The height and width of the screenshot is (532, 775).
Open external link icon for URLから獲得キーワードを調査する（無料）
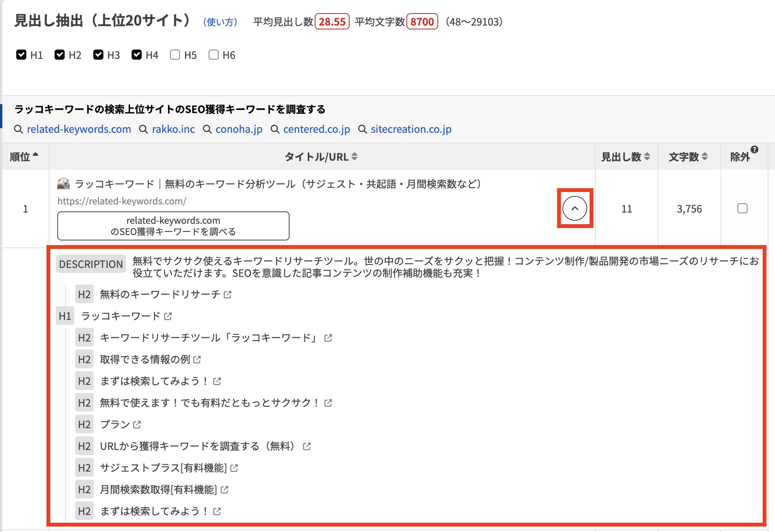tap(307, 446)
